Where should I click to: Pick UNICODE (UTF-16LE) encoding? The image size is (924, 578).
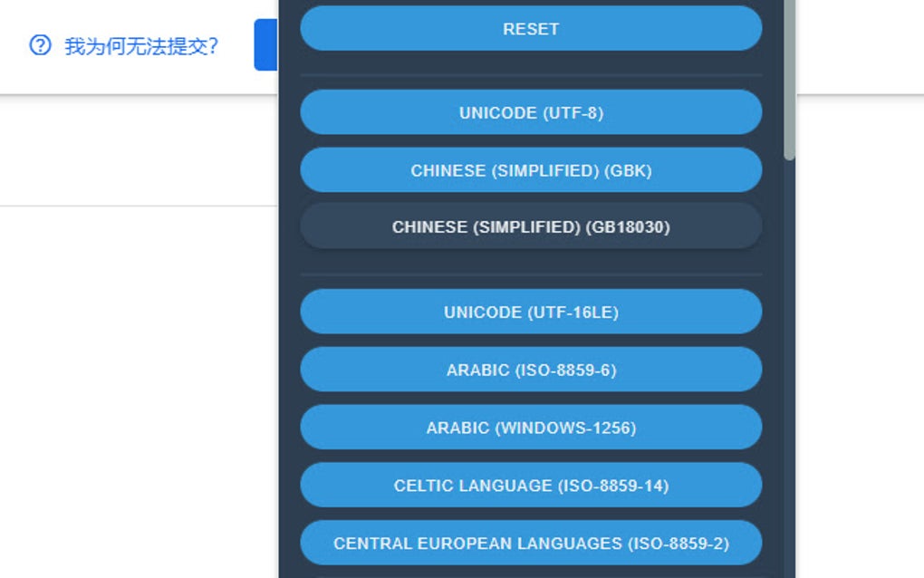[x=531, y=312]
